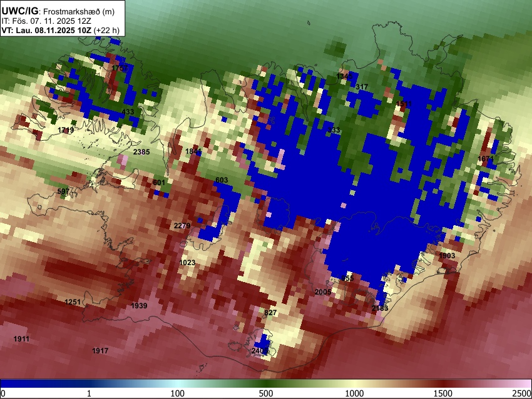532x399 pixels.
Task: Click the map value 1719
Action: point(66,130)
